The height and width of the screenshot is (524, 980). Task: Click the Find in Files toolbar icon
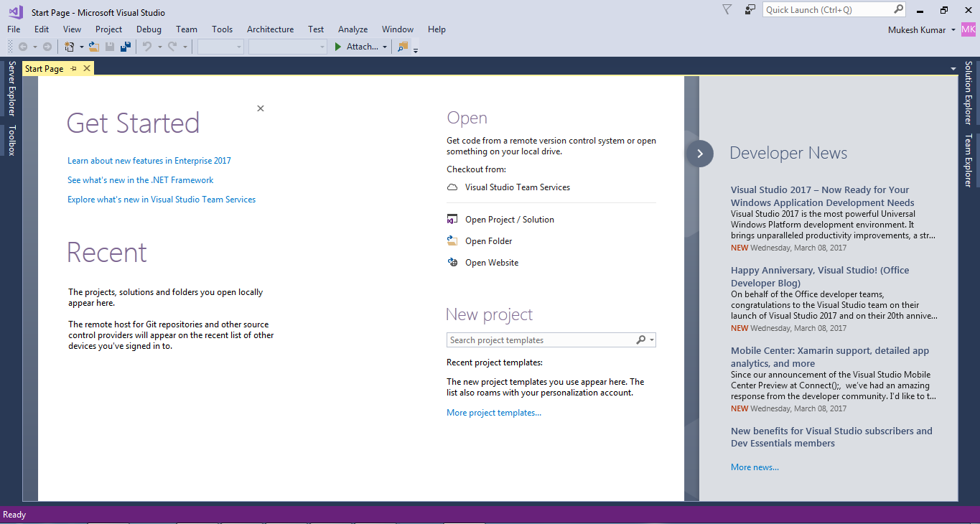pyautogui.click(x=403, y=47)
